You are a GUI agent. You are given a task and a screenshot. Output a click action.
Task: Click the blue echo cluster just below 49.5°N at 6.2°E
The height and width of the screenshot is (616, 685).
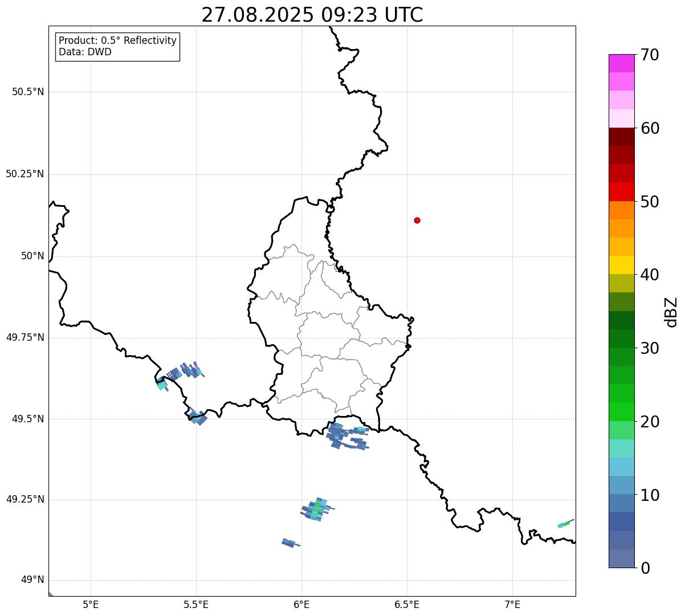tap(346, 436)
